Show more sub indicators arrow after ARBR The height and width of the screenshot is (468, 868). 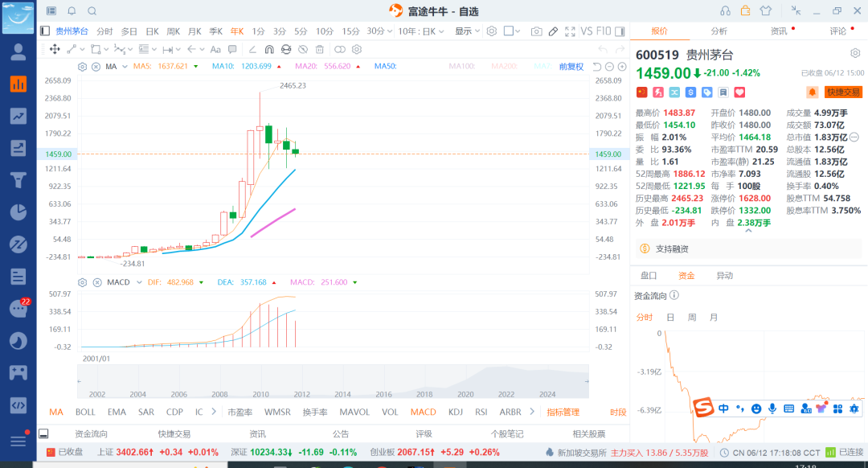[532, 412]
